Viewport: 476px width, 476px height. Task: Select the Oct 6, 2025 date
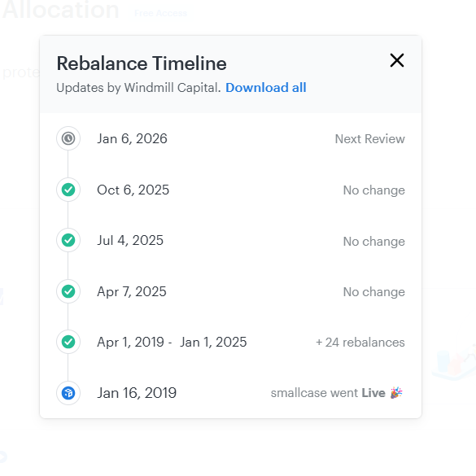133,190
